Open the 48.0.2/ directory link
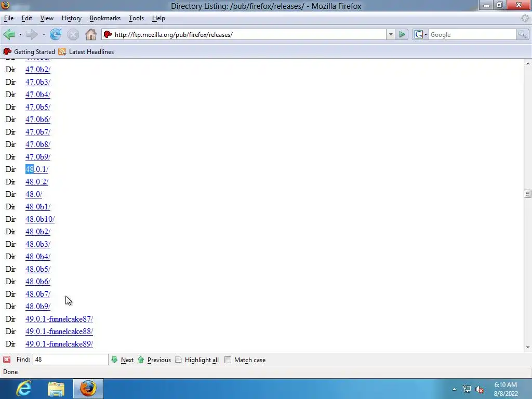 click(37, 182)
